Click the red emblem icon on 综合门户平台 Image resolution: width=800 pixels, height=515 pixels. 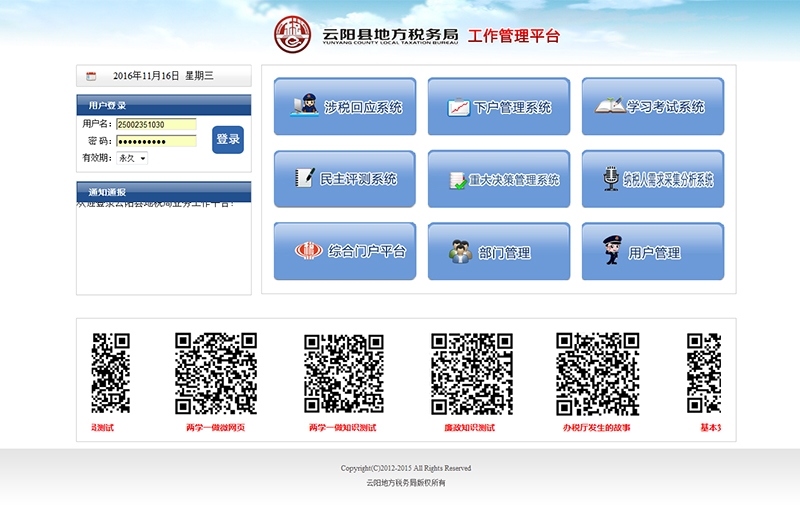point(308,251)
